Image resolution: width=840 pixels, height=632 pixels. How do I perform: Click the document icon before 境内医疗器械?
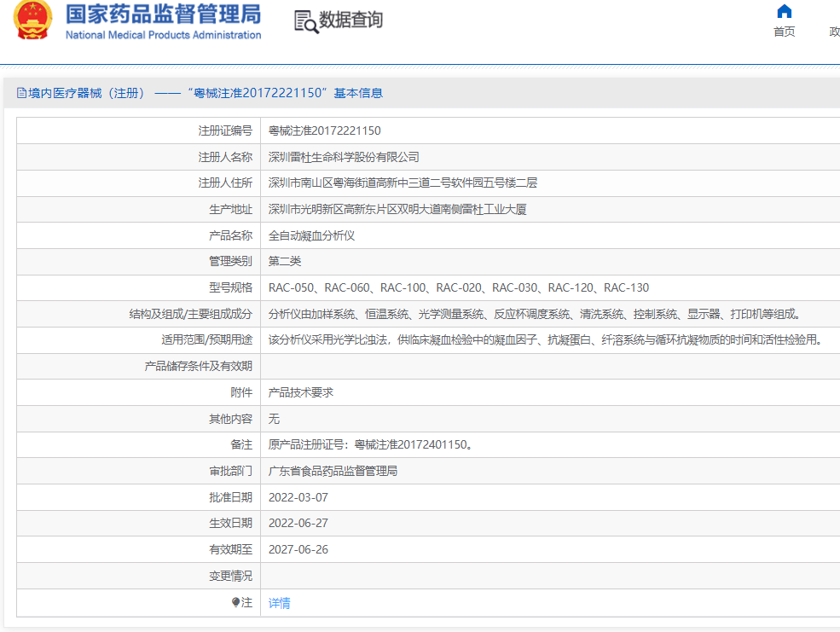pos(21,93)
